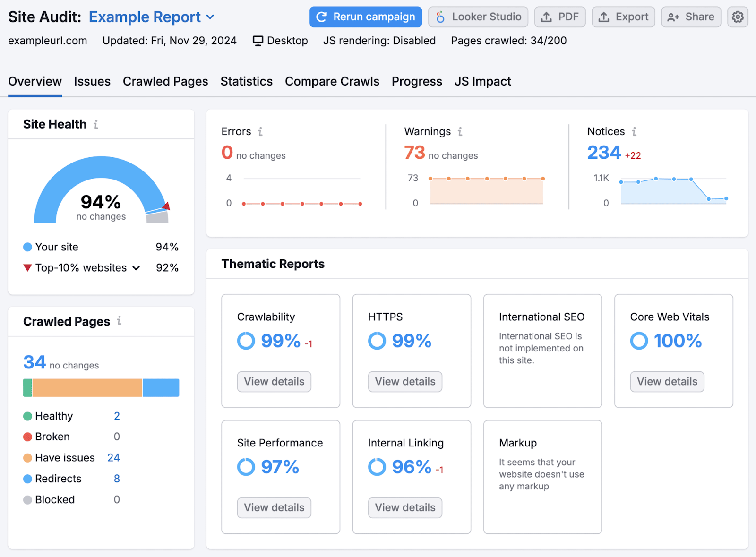Click the crawled pages progress bar
This screenshot has height=557, width=756.
(x=101, y=387)
